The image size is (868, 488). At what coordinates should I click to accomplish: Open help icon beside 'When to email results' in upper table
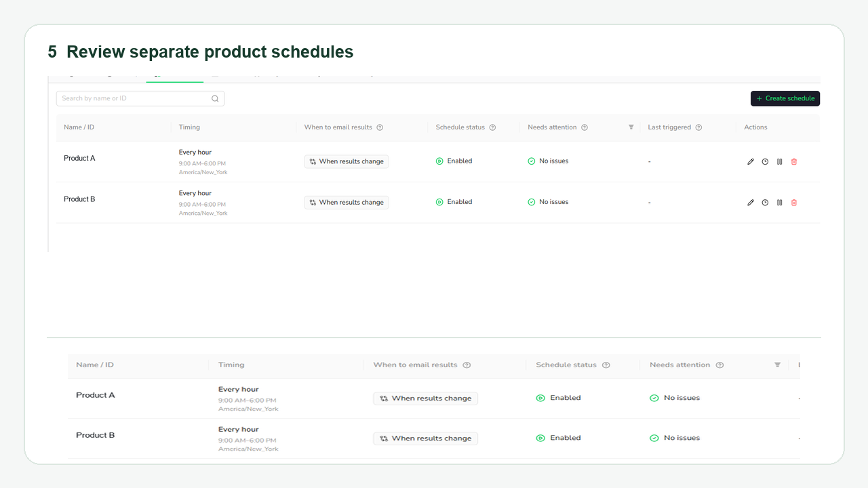click(x=380, y=127)
